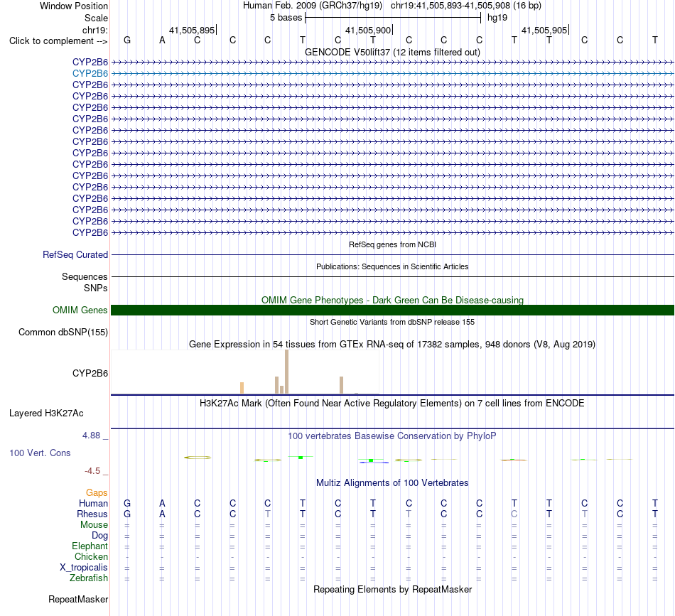Click the '5 bases' scale bar label
The image size is (675, 616).
286,18
